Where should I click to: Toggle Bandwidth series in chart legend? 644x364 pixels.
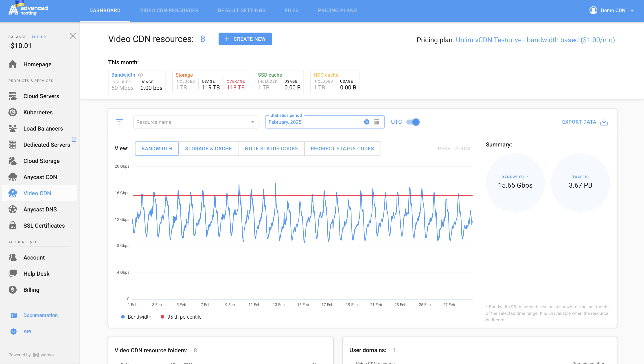[136, 317]
